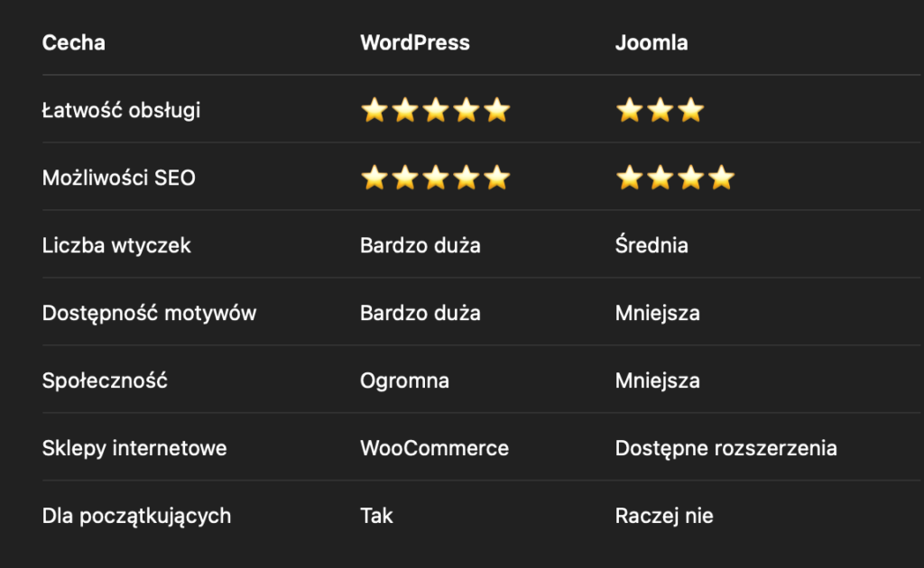
Task: Click the fifth star in WordPress Możliwości SEO row
Action: click(497, 178)
